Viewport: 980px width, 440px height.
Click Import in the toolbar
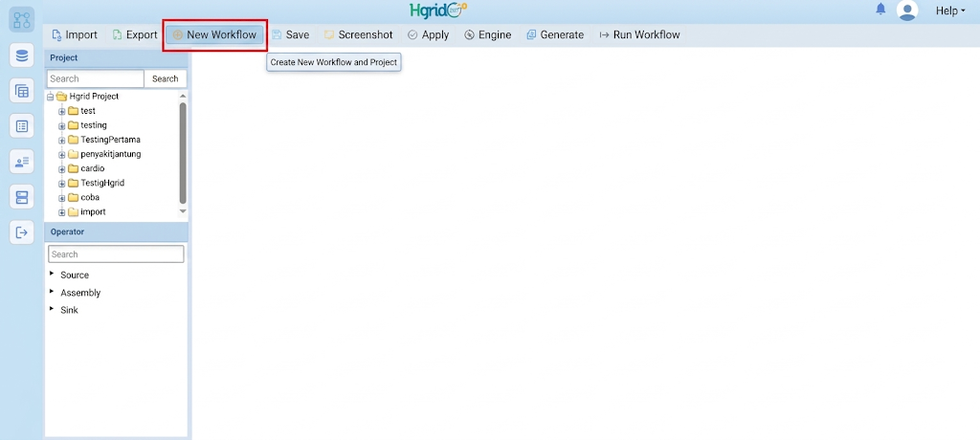click(x=75, y=35)
